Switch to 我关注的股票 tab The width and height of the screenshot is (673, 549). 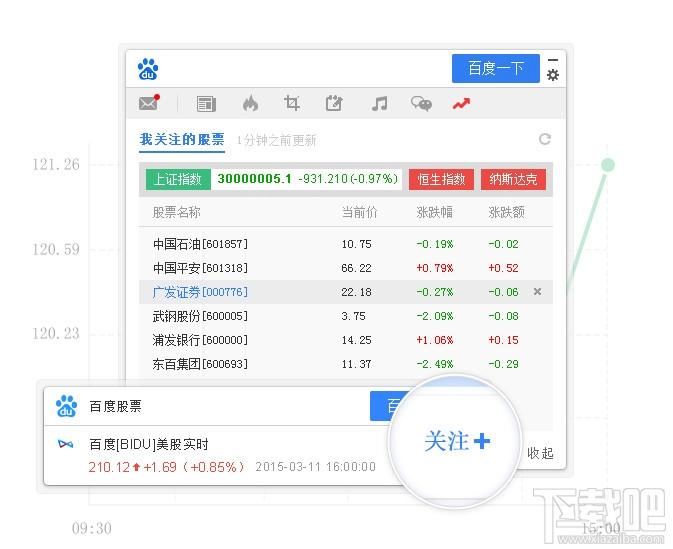[181, 140]
